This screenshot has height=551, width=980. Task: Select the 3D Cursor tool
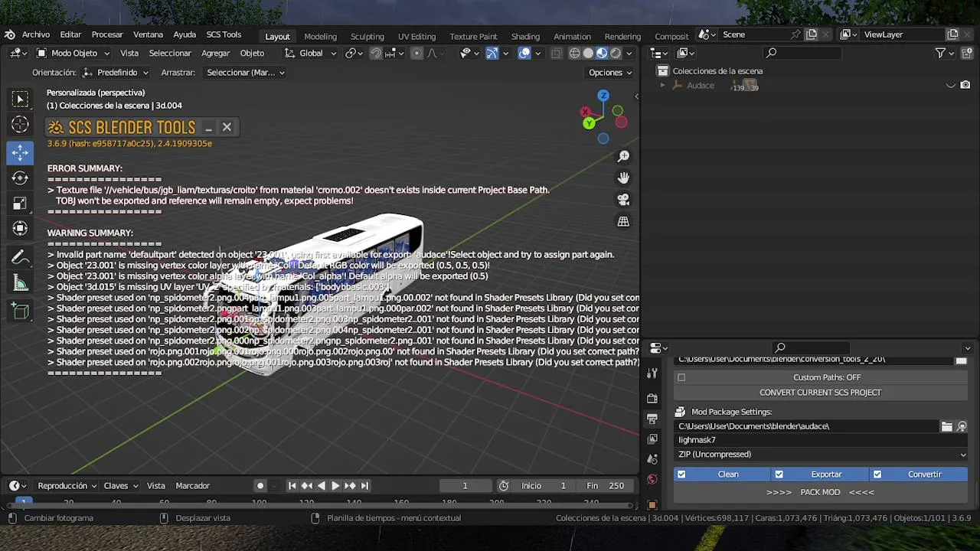coord(20,125)
